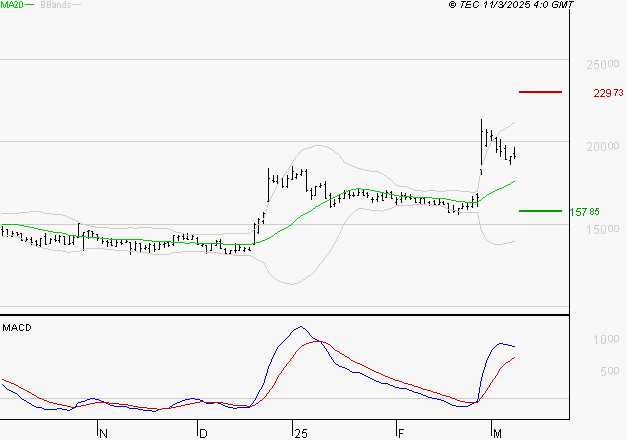This screenshot has height=440, width=627.
Task: Click the MACD panel title
Action: click(x=17, y=328)
